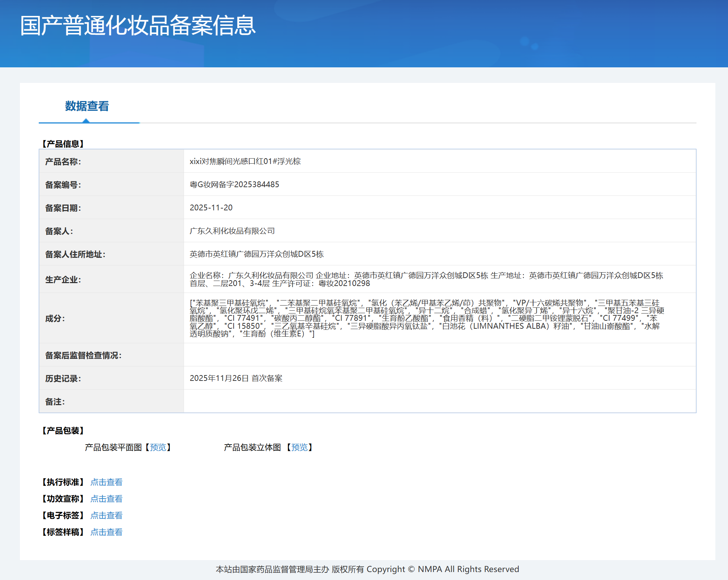Click the 成分 ingredients list text
This screenshot has width=728, height=580.
pos(427,318)
